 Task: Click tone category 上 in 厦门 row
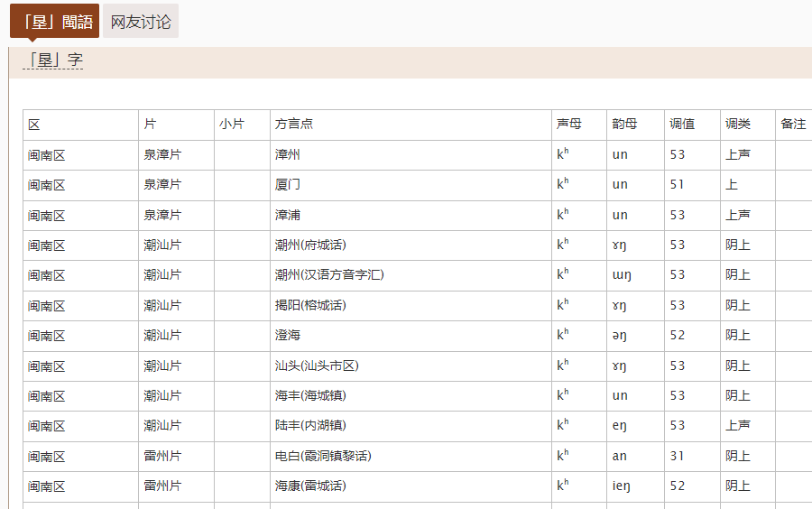tap(732, 185)
